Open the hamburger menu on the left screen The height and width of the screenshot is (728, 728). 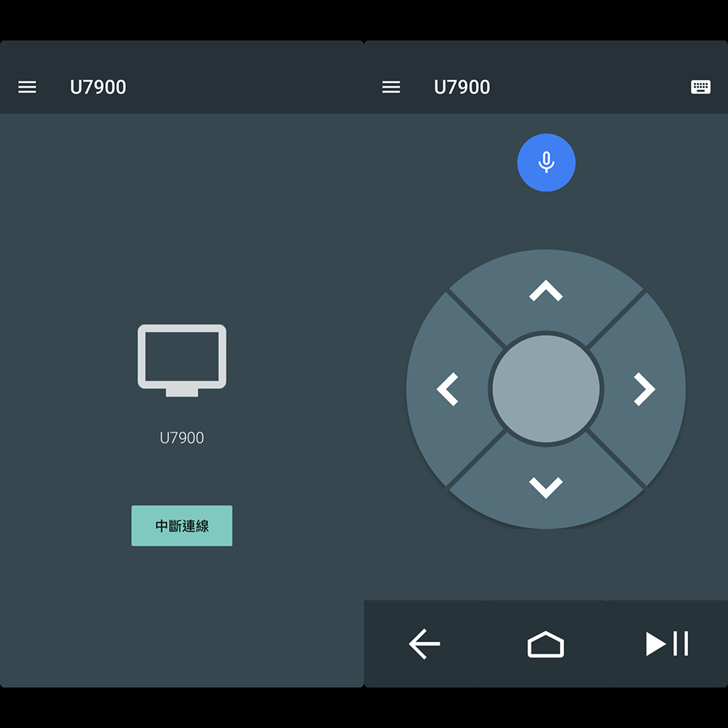(27, 87)
